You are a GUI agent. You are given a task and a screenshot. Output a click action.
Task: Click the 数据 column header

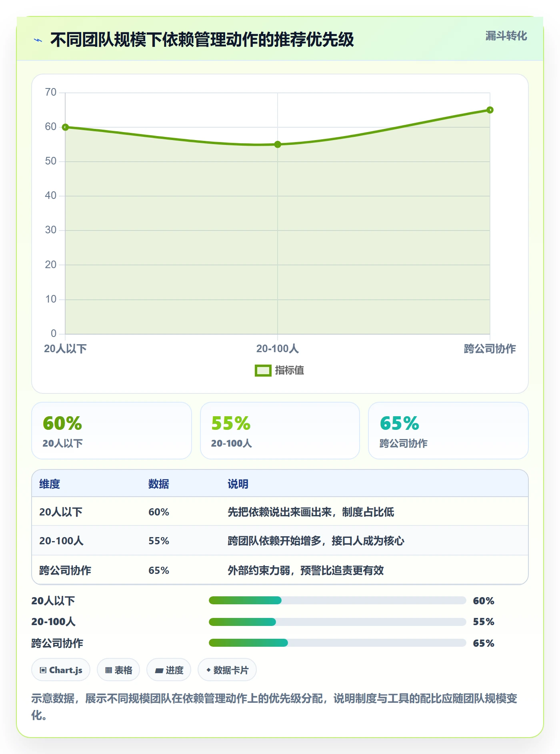159,484
